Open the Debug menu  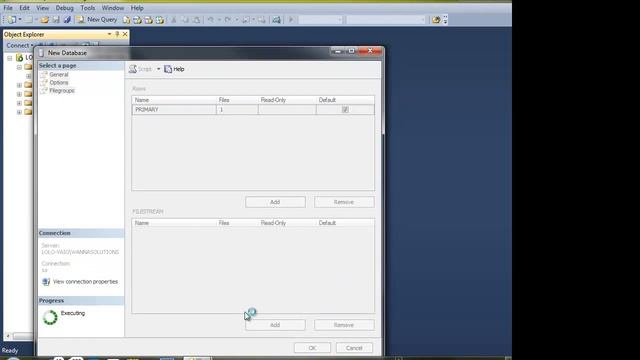[64, 8]
